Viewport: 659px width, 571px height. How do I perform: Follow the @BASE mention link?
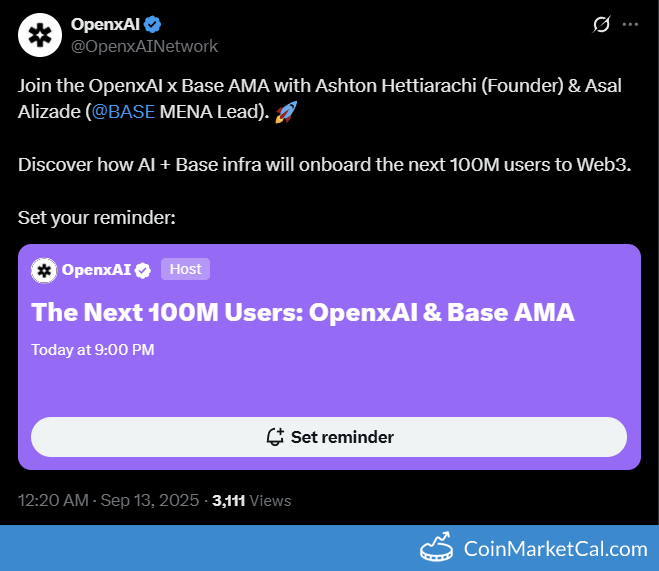point(123,112)
